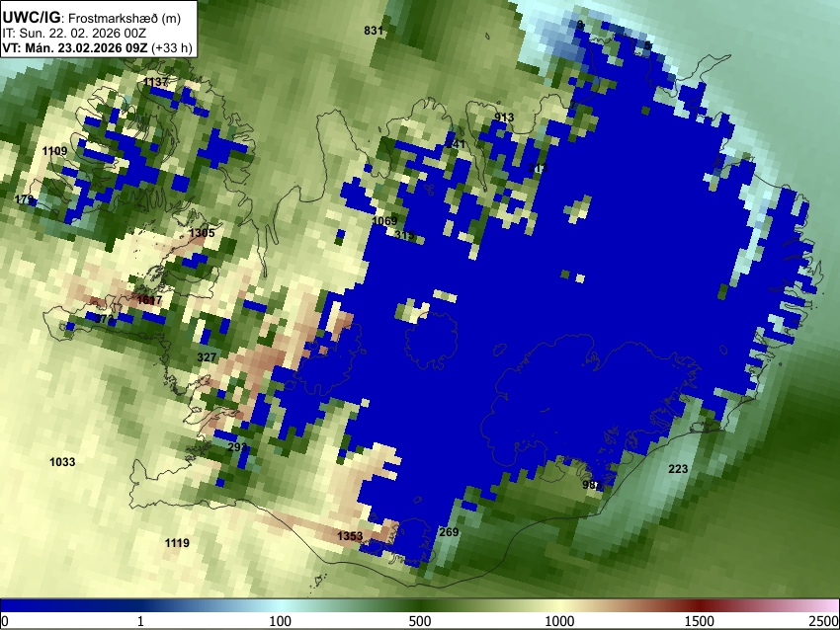Image resolution: width=840 pixels, height=630 pixels.
Task: Click the "269" value label on the map
Action: (x=449, y=532)
